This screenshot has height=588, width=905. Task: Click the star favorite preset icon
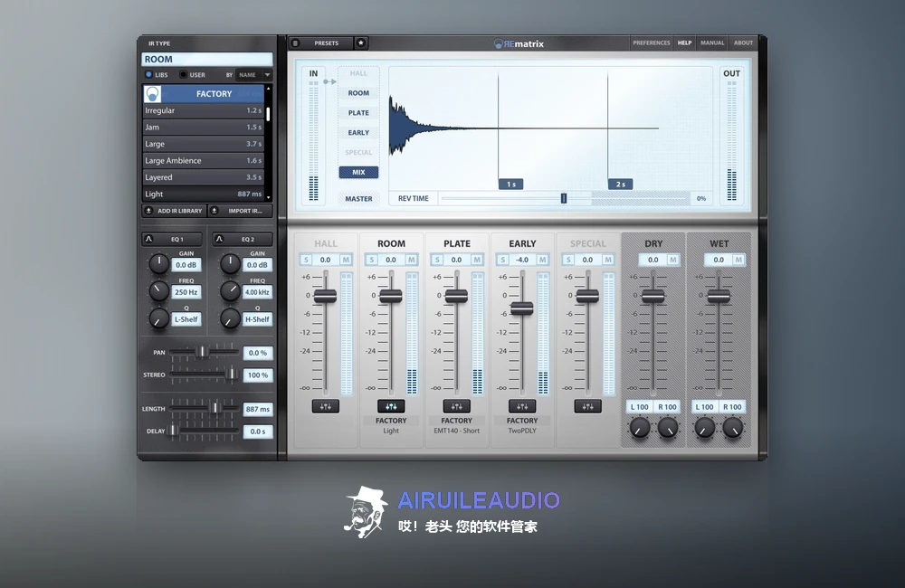[361, 43]
